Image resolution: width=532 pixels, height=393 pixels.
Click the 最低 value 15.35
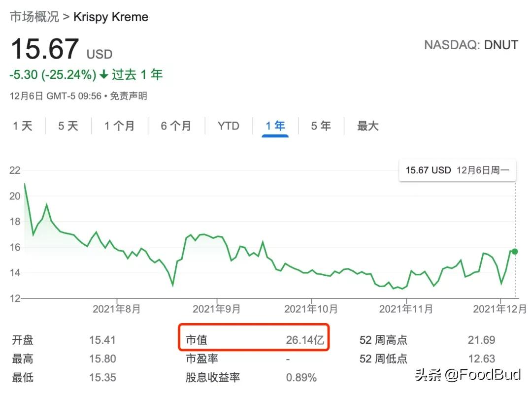coord(102,377)
